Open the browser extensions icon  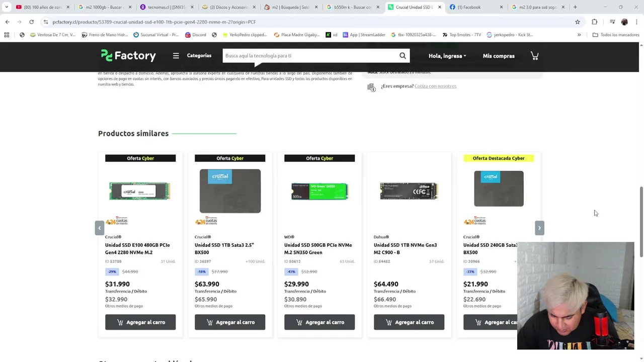click(595, 22)
